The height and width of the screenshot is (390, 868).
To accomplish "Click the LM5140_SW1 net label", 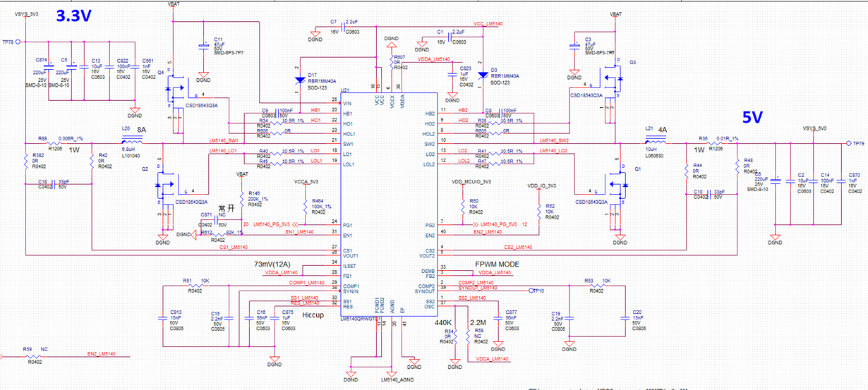I will [224, 140].
